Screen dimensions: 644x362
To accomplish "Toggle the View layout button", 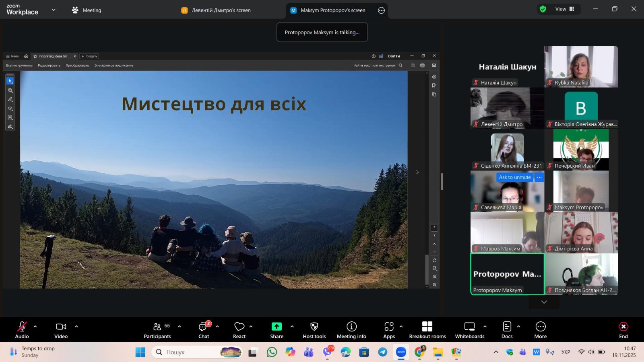I will tap(564, 9).
